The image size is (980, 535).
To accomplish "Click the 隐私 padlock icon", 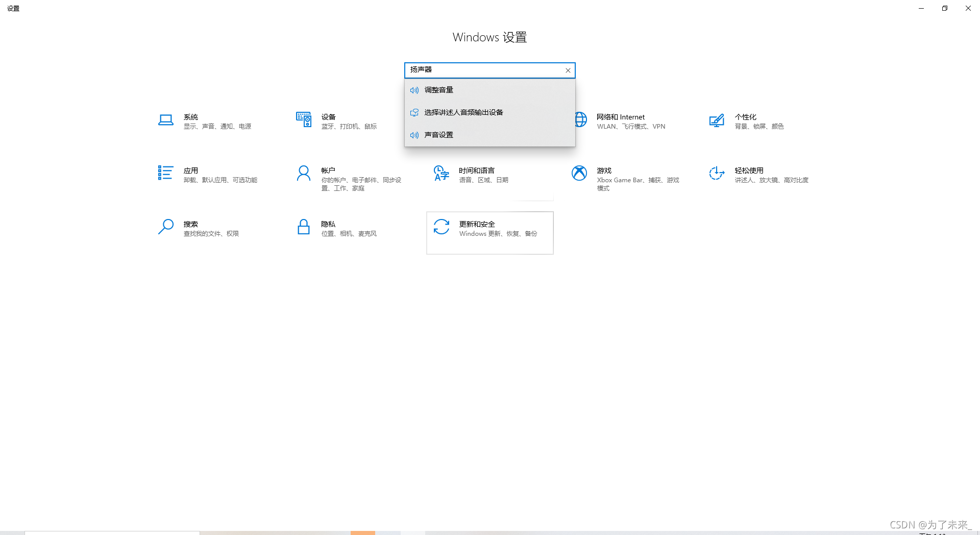I will (304, 227).
